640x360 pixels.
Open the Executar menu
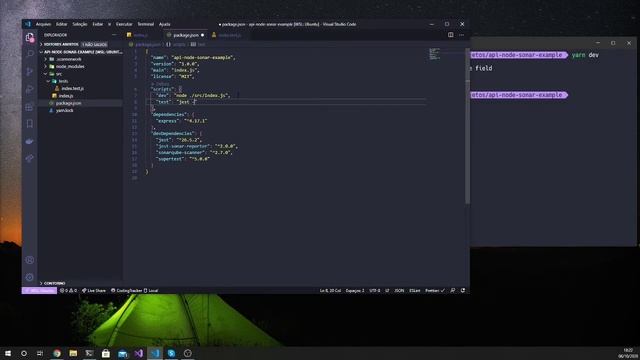tap(124, 24)
